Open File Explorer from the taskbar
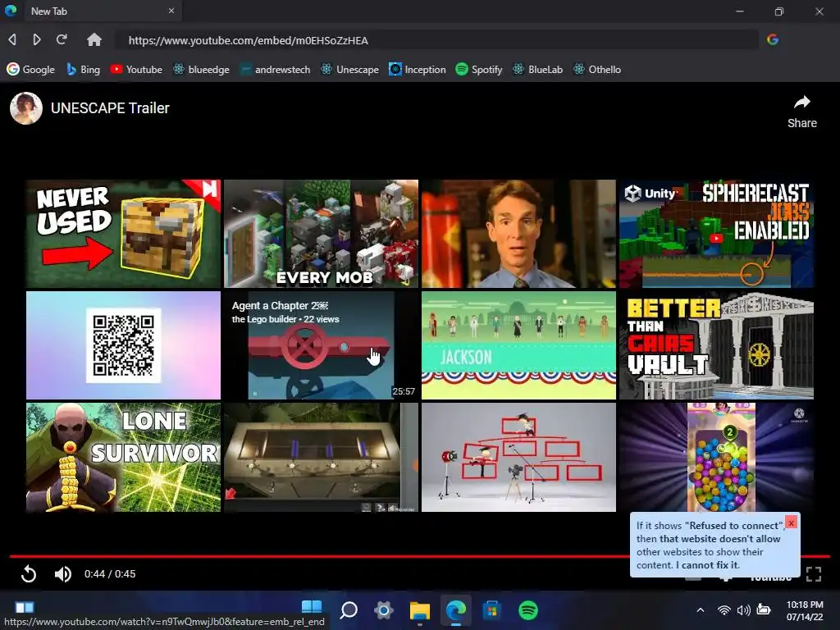Viewport: 840px width, 630px height. coord(420,609)
